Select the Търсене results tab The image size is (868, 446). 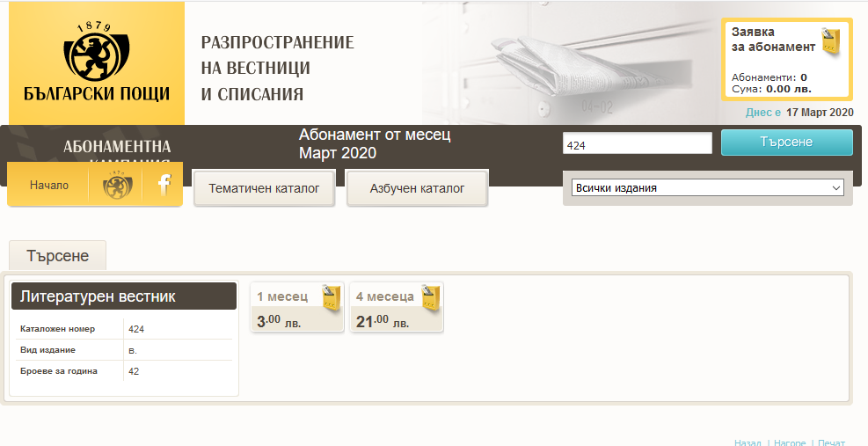[57, 255]
